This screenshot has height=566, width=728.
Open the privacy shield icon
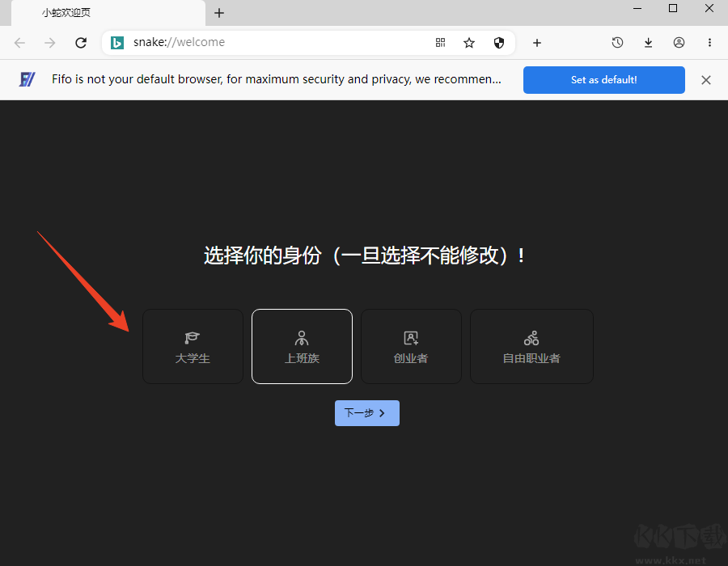[499, 42]
